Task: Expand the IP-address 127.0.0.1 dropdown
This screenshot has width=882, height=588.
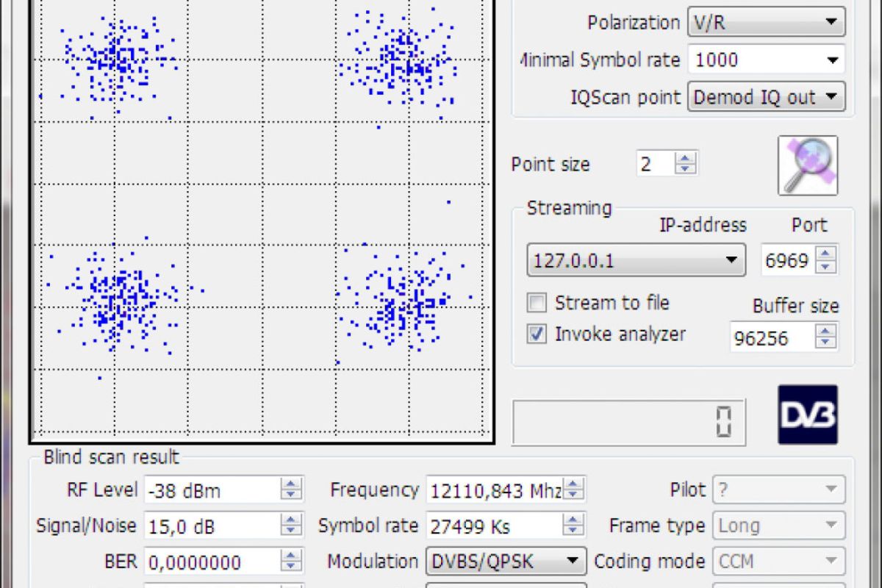Action: [731, 260]
